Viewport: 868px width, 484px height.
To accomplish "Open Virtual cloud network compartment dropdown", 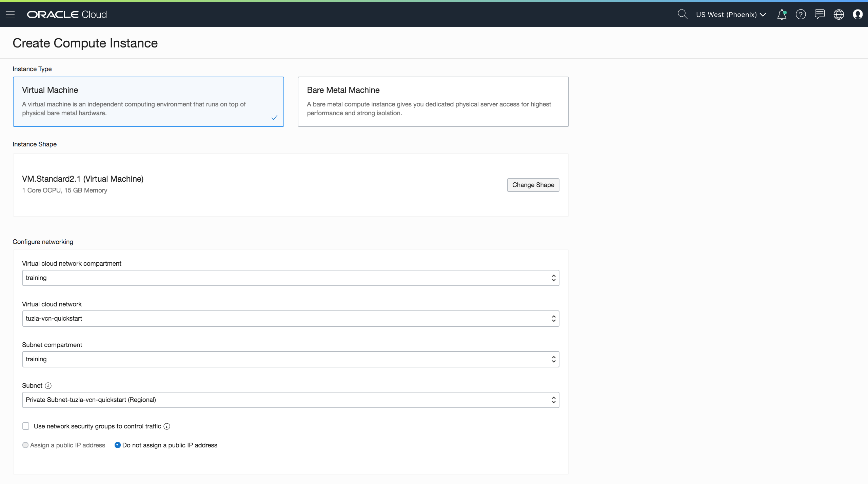I will (x=291, y=278).
